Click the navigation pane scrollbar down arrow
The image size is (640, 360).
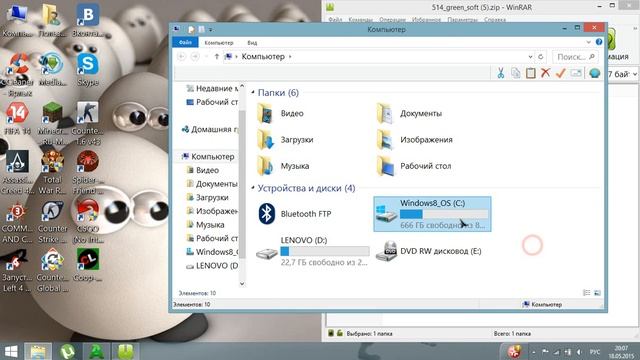242,284
